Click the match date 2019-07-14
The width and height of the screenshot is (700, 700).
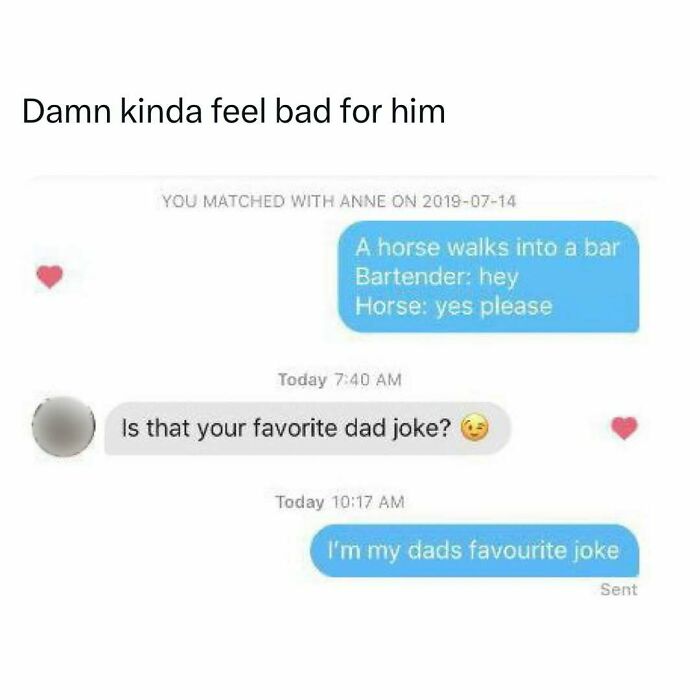(x=469, y=201)
